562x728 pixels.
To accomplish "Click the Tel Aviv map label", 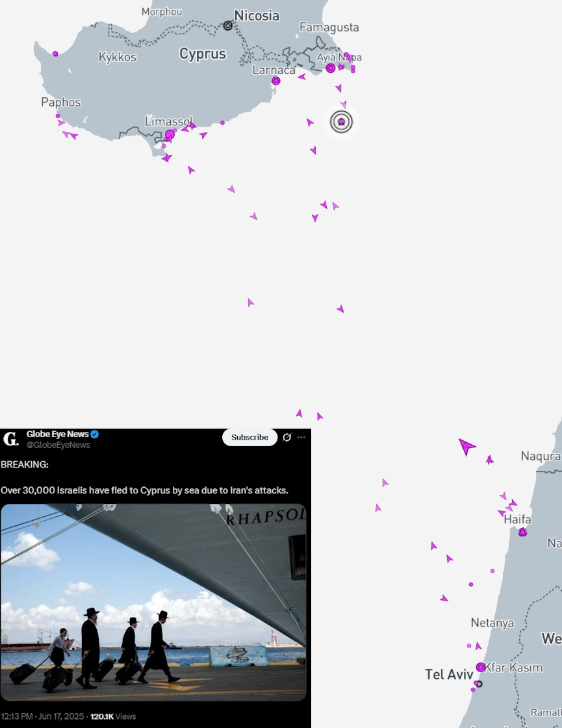I will [449, 675].
